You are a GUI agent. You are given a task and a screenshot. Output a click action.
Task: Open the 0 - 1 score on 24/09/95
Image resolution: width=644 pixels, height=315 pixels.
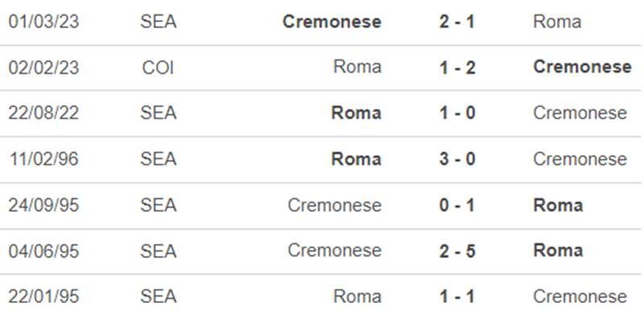click(456, 205)
